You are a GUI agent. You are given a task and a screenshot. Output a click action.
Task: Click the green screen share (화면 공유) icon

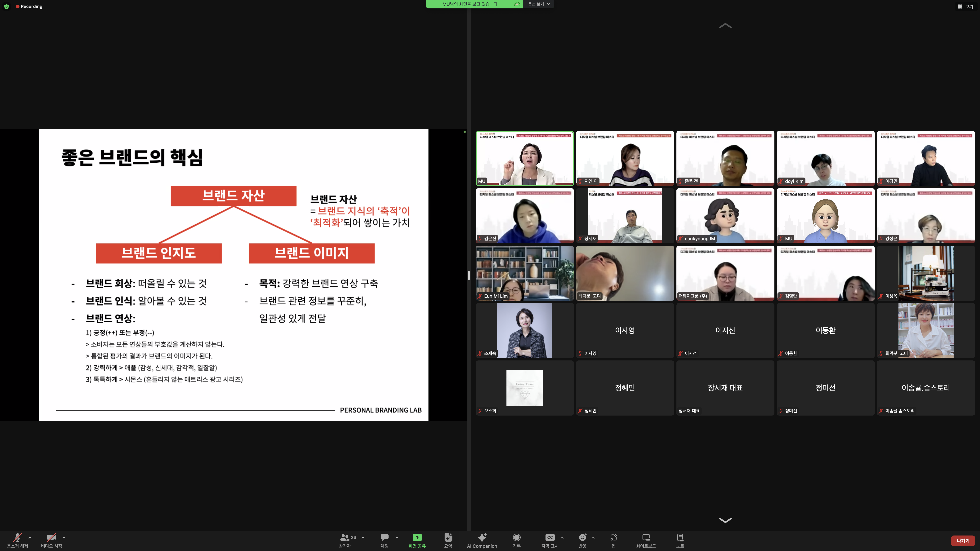(x=417, y=537)
